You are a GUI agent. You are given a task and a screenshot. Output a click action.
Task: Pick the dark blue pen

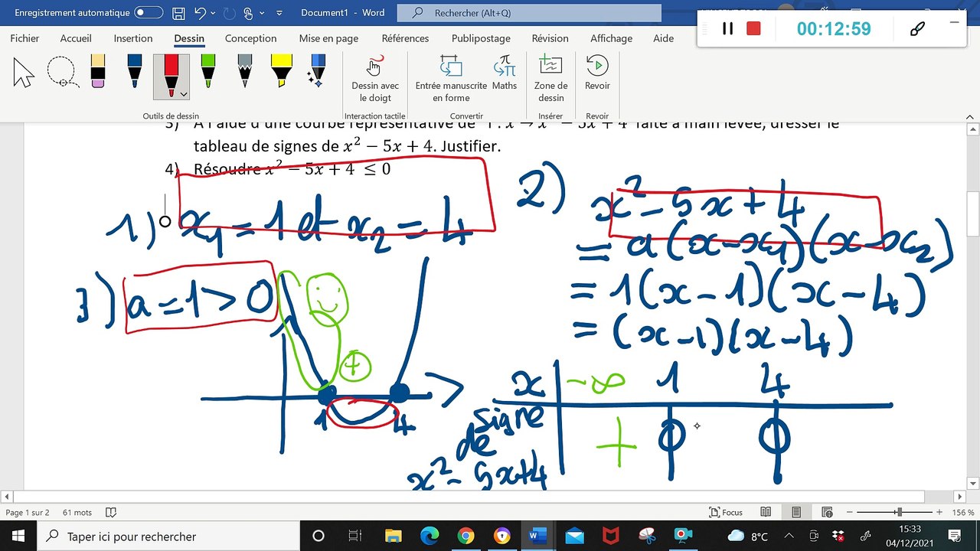[135, 71]
